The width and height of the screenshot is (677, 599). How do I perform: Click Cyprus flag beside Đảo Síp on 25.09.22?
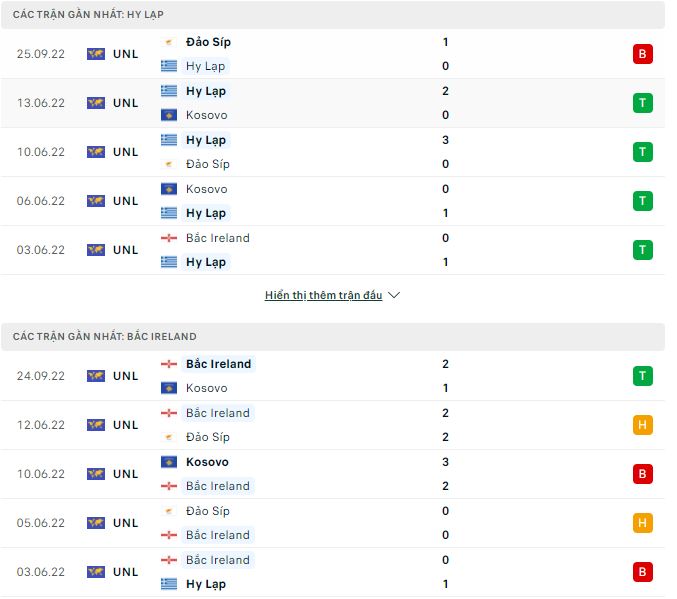point(169,42)
